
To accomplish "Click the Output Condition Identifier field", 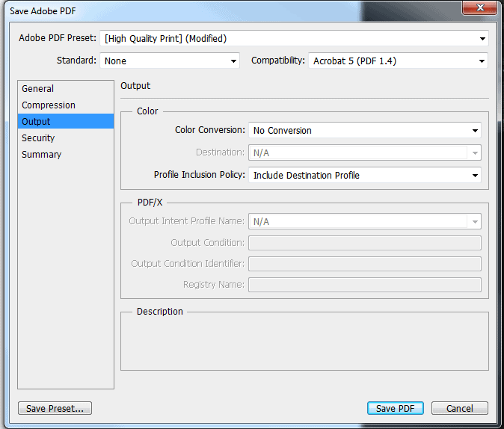I will click(364, 264).
